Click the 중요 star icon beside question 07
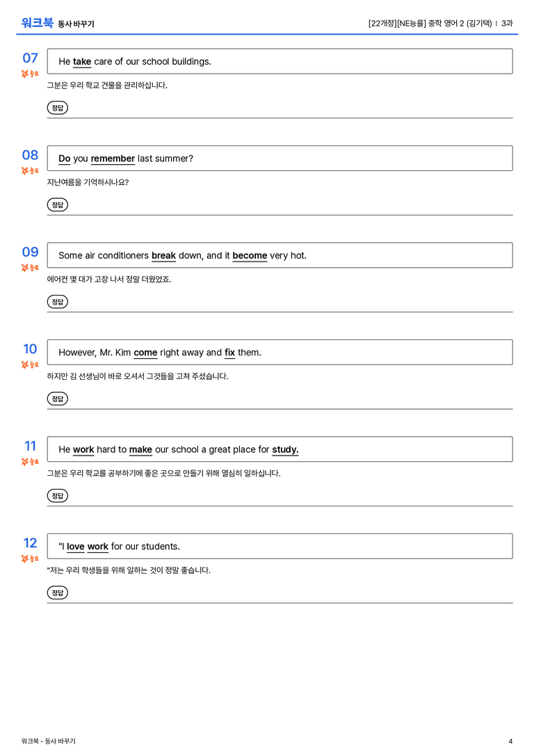The height and width of the screenshot is (756, 534). [25, 74]
